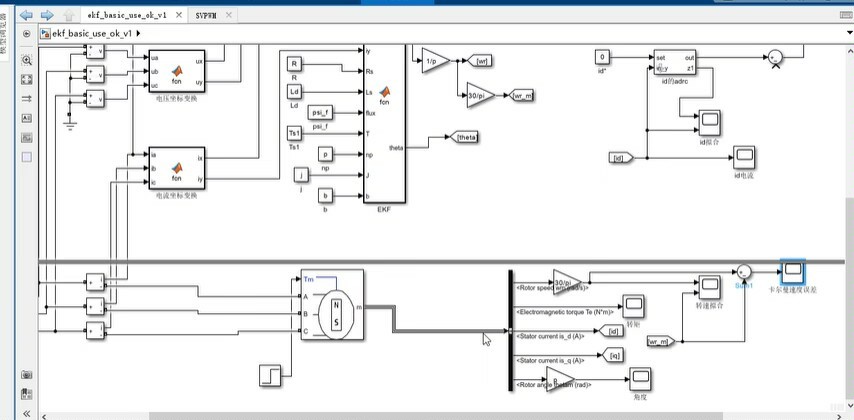Select the Sum1 block
Viewport: 854px width, 420px height.
coord(744,271)
